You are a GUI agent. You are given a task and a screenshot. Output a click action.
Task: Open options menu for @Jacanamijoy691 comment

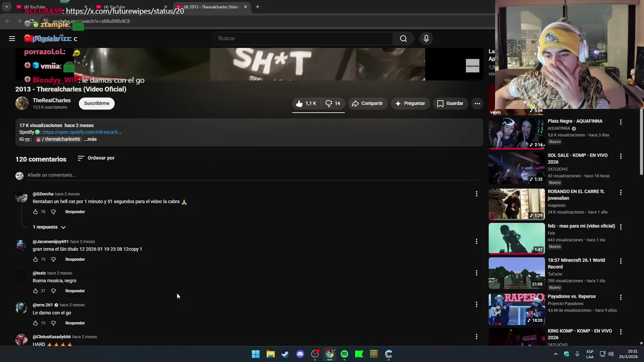[x=476, y=241]
